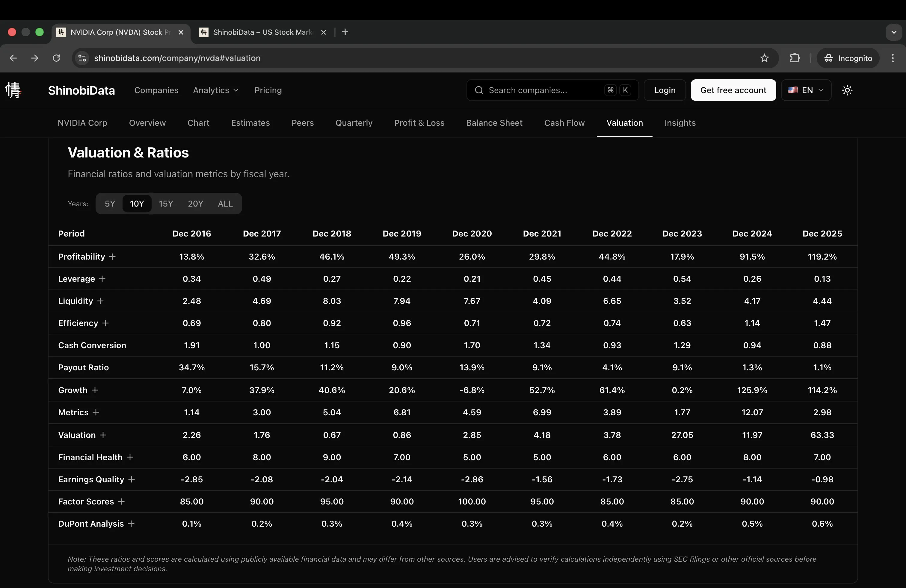Click the Valuation section tab
Screen dimensions: 906x588
(624, 123)
